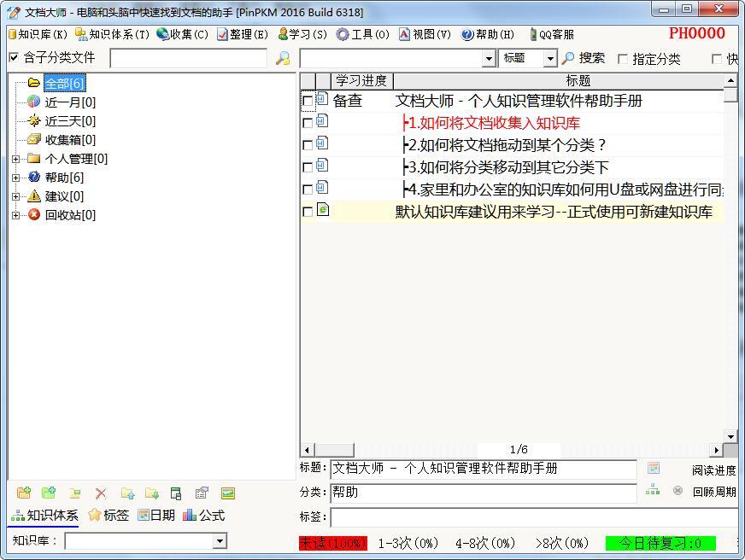
Task: Toggle the cut-off 快 checkbox at the toolbar's right end
Action: point(717,59)
